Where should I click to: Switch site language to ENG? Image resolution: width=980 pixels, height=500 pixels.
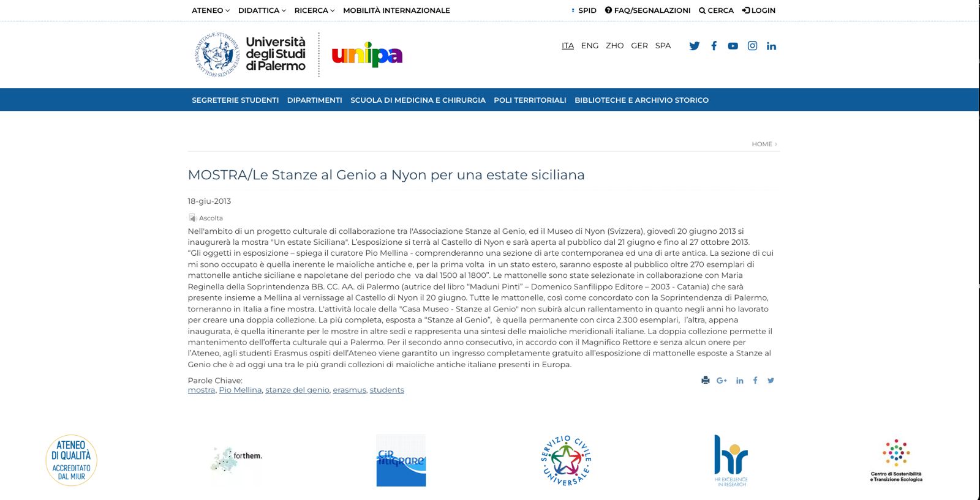pos(589,46)
